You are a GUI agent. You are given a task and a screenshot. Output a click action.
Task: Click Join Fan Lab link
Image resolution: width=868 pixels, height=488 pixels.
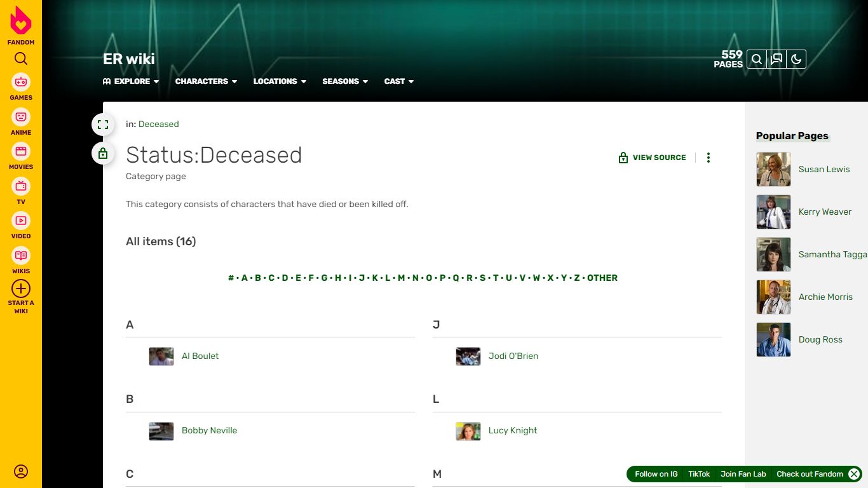click(x=743, y=474)
